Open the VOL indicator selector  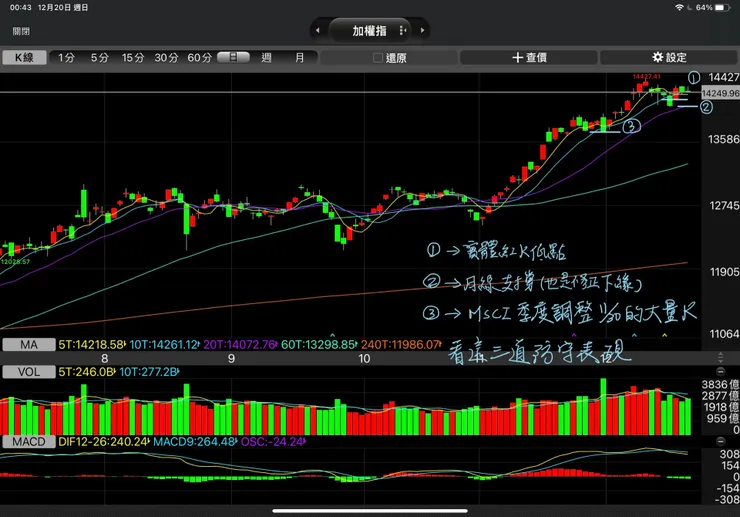tap(29, 372)
